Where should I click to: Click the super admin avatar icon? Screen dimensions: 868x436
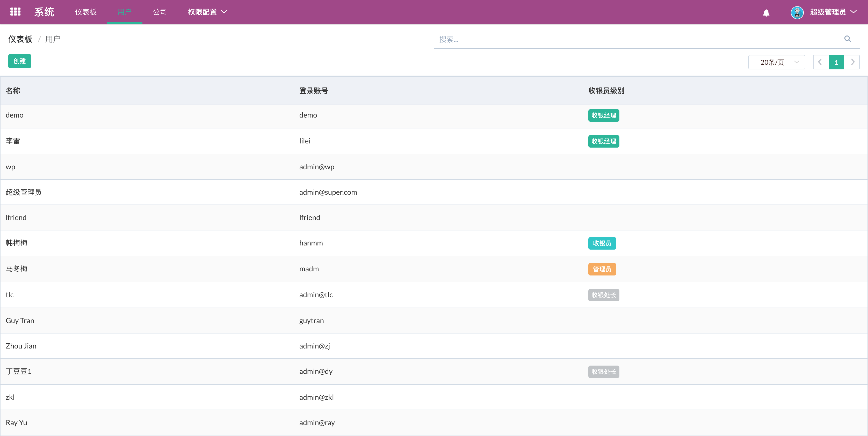[797, 12]
